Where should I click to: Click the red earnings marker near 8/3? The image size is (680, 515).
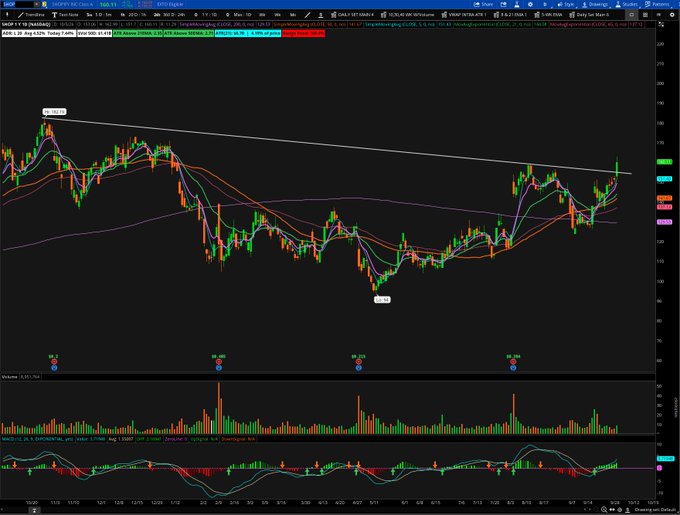tap(513, 362)
